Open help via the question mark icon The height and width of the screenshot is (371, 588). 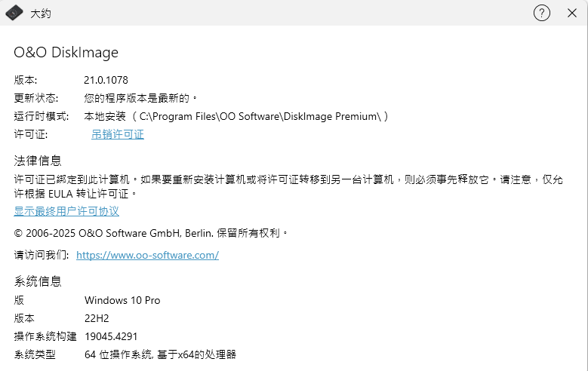tap(542, 13)
